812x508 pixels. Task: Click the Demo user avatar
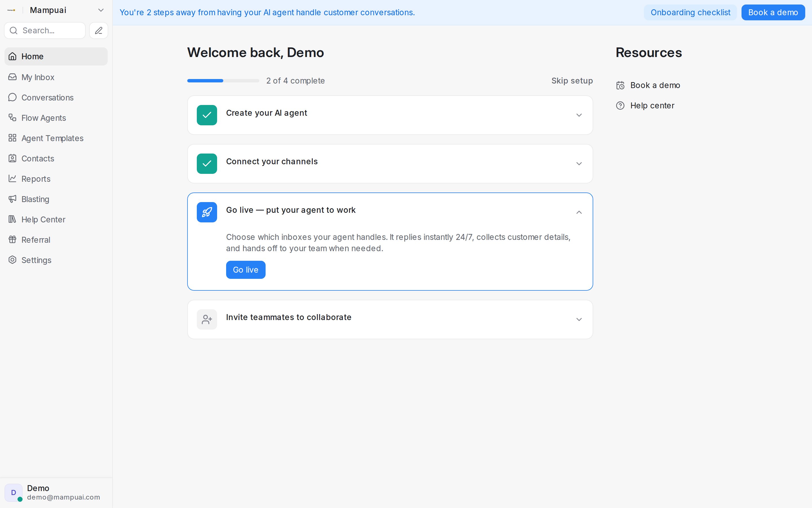click(14, 492)
